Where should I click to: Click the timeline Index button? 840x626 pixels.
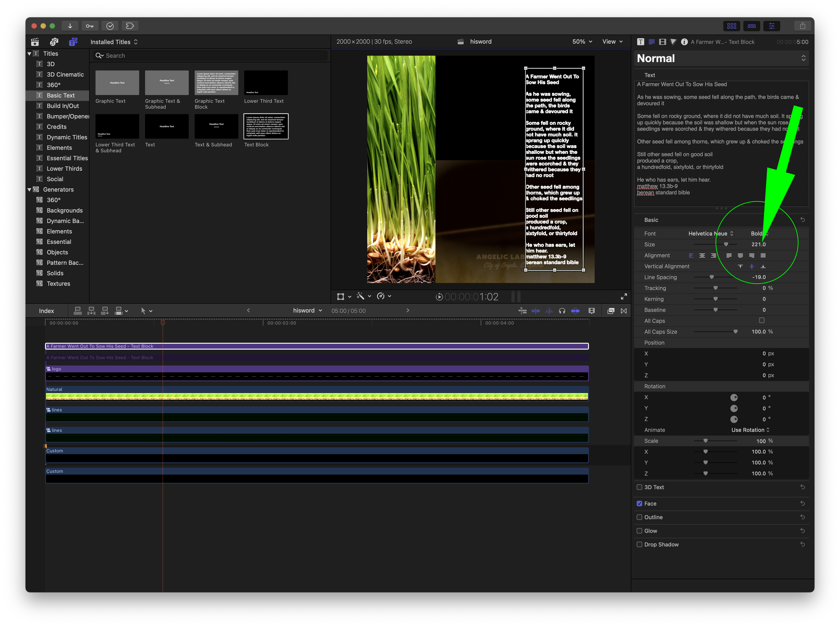pyautogui.click(x=46, y=311)
